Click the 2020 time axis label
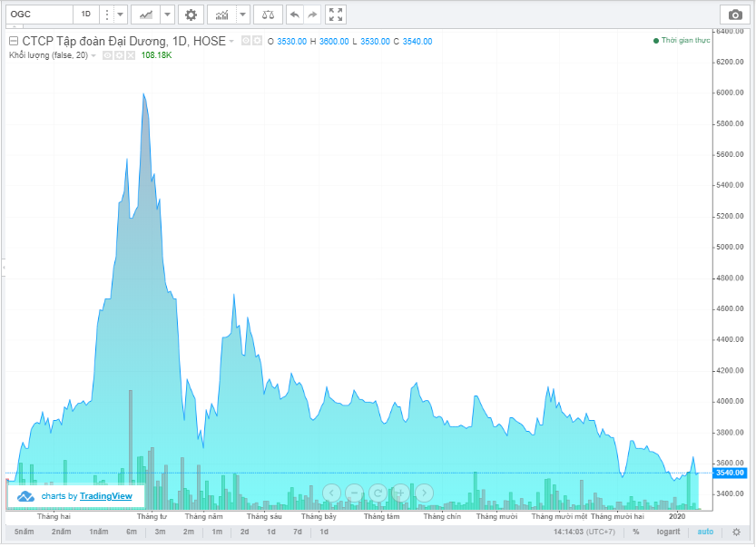 (x=677, y=517)
